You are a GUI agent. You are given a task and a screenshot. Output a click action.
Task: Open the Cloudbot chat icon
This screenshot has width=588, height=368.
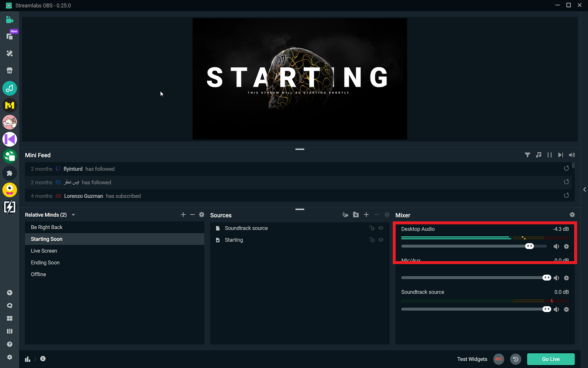10,306
